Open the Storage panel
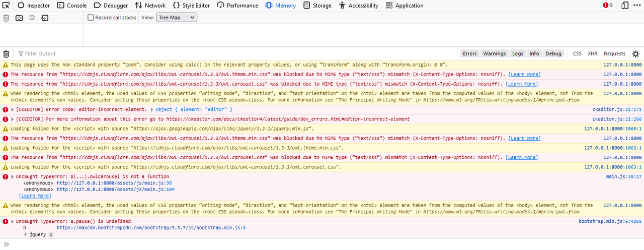Image resolution: width=644 pixels, height=250 pixels. 317,6
